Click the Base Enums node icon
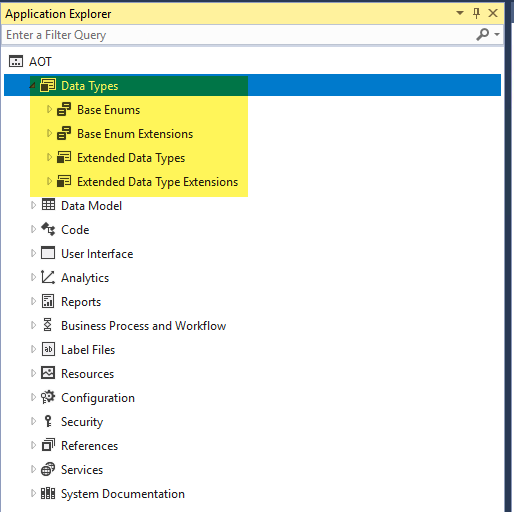The image size is (514, 512). point(64,109)
